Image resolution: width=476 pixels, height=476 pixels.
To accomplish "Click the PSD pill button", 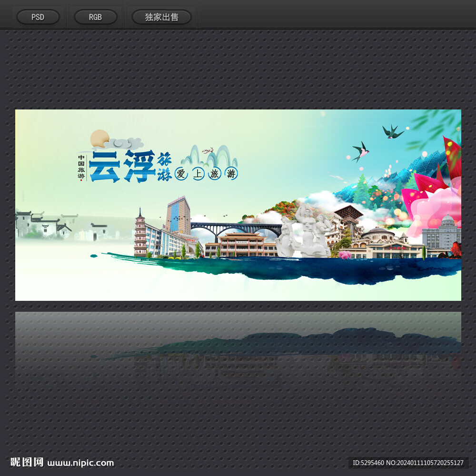I will pyautogui.click(x=38, y=17).
